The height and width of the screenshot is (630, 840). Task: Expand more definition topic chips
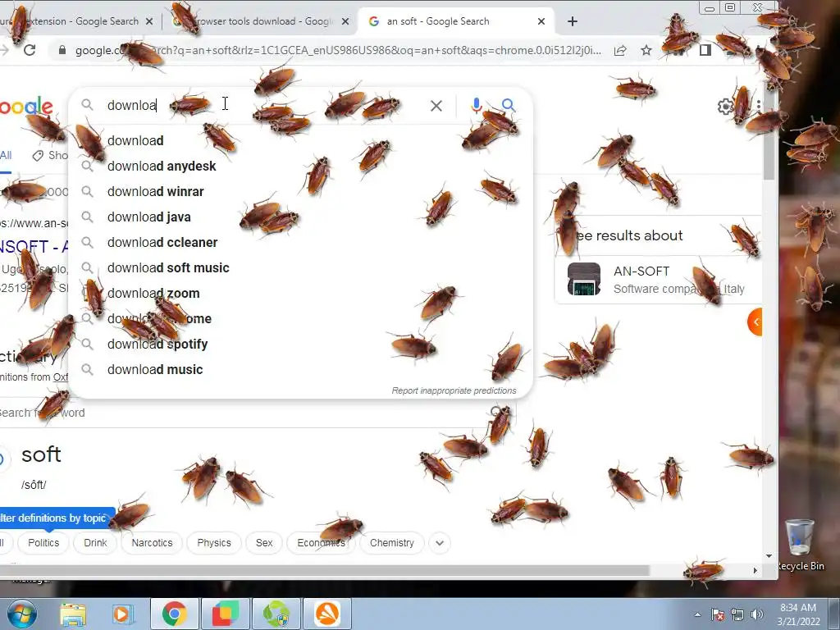pyautogui.click(x=440, y=543)
